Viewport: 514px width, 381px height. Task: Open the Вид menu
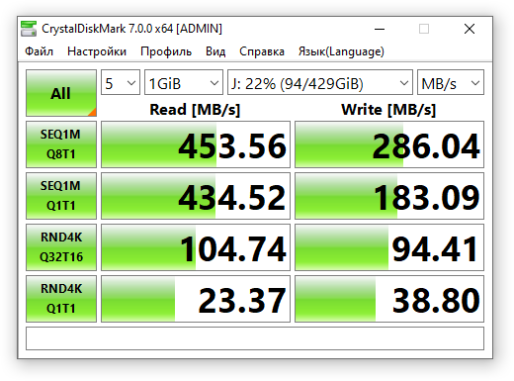click(215, 51)
